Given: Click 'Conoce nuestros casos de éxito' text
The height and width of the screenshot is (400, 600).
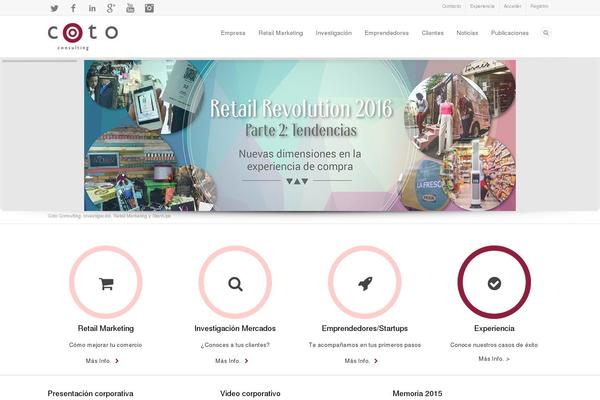Looking at the screenshot, I should point(494,345).
